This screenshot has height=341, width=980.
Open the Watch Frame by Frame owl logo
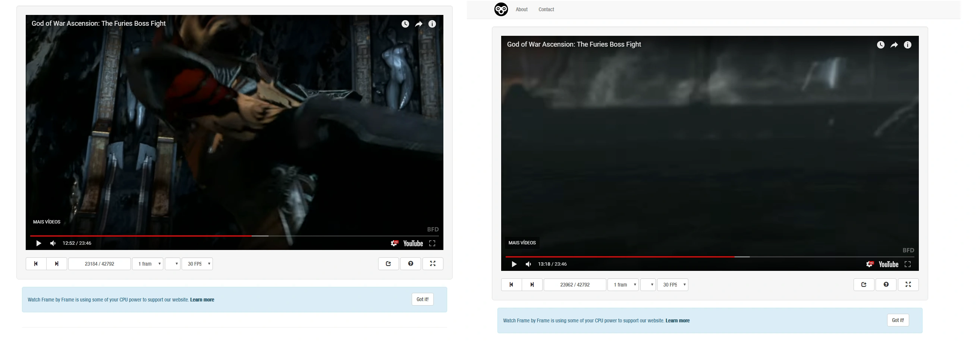pos(501,10)
